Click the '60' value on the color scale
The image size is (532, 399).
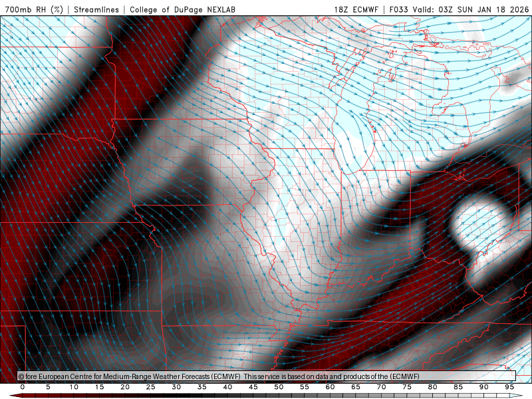330,387
